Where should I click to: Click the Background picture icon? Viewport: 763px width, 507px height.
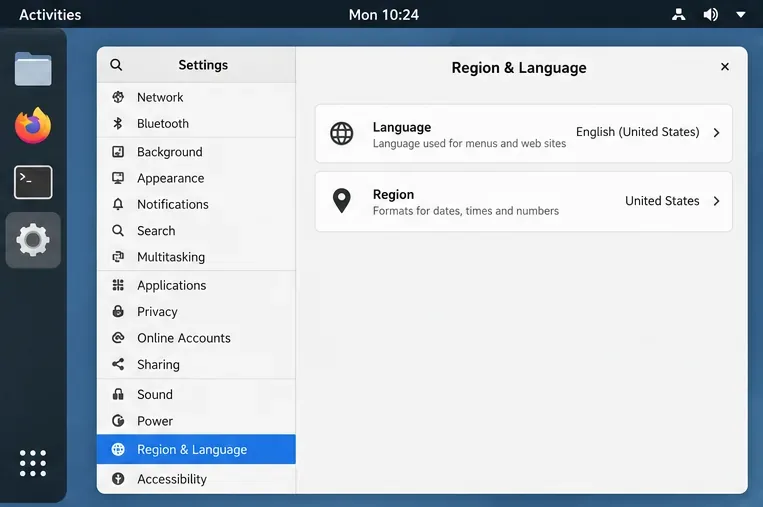[x=118, y=151]
